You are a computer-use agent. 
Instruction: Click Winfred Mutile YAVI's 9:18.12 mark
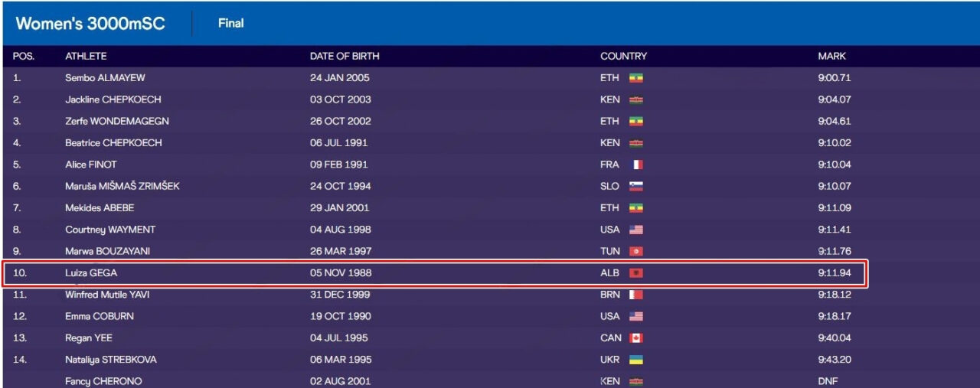pos(834,295)
